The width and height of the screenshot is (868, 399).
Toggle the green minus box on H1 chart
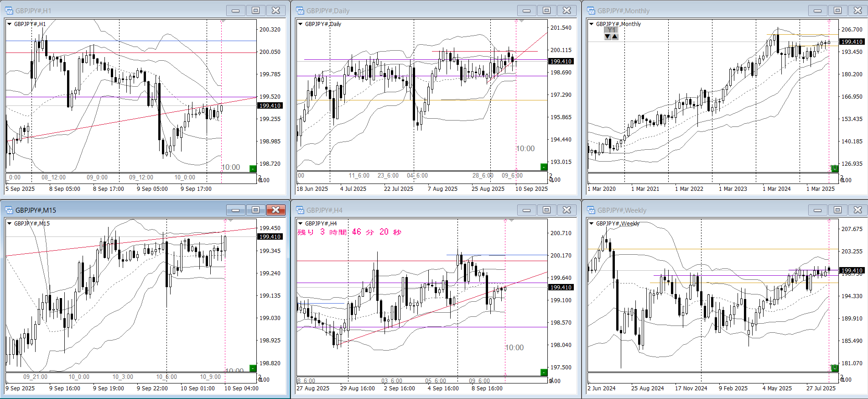(253, 168)
